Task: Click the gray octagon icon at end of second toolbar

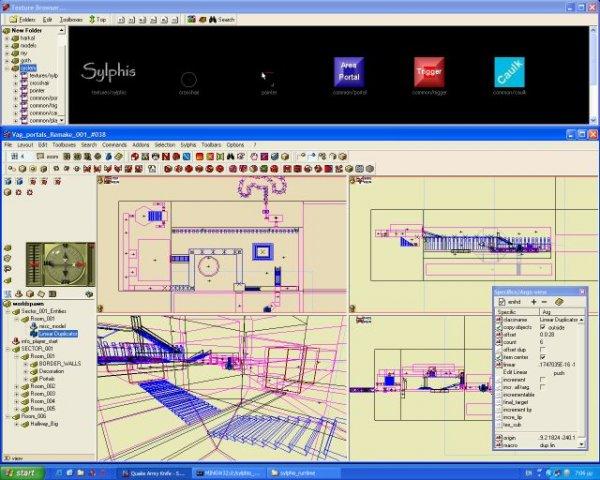Action: click(370, 168)
